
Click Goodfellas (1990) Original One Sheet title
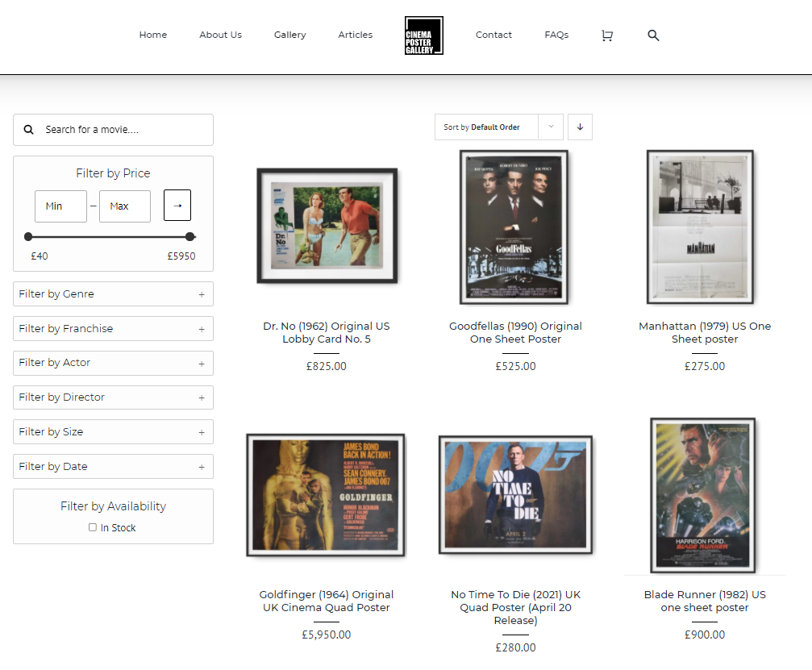516,332
